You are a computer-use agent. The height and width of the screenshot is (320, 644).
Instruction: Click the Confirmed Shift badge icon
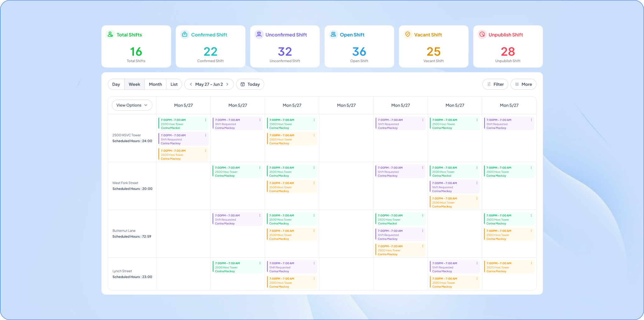tap(185, 34)
